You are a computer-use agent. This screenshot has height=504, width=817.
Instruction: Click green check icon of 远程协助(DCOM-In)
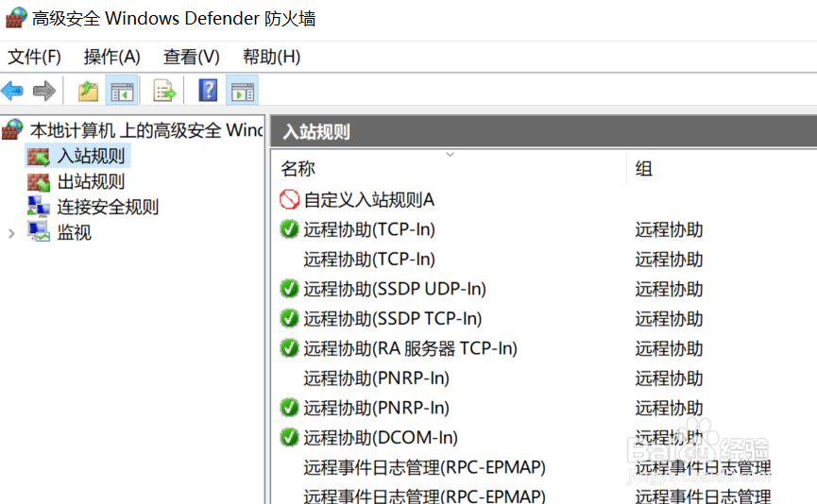(x=289, y=437)
